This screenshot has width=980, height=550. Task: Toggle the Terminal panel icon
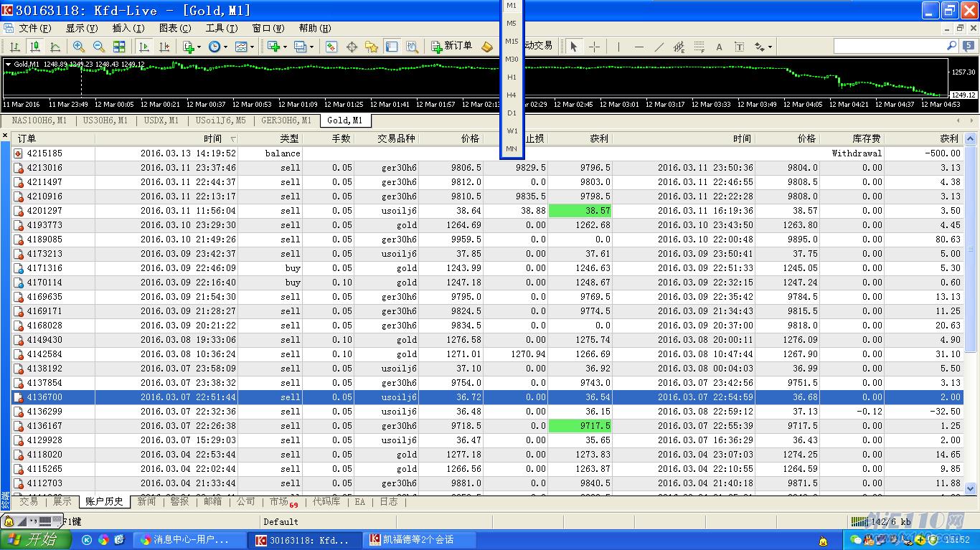(x=392, y=47)
